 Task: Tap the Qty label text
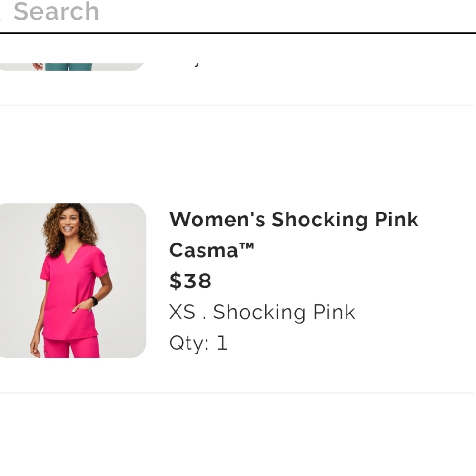pyautogui.click(x=189, y=343)
